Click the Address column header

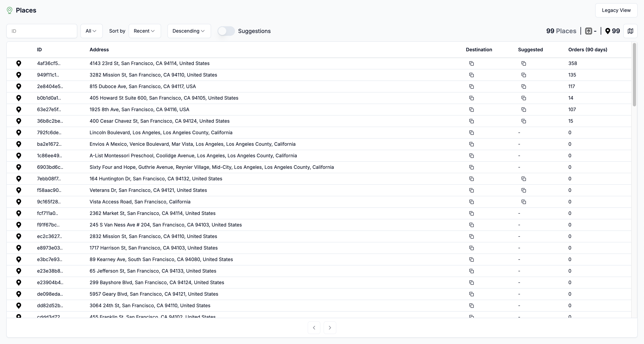[99, 50]
